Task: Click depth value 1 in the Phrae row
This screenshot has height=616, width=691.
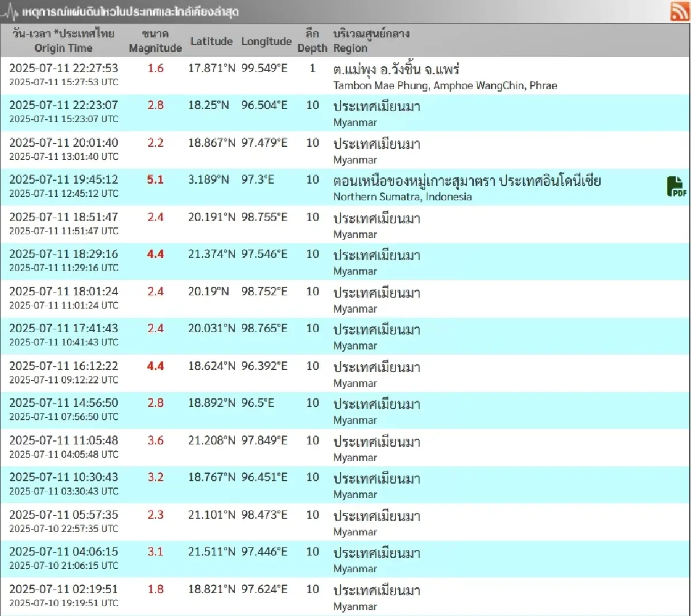Action: pos(313,68)
